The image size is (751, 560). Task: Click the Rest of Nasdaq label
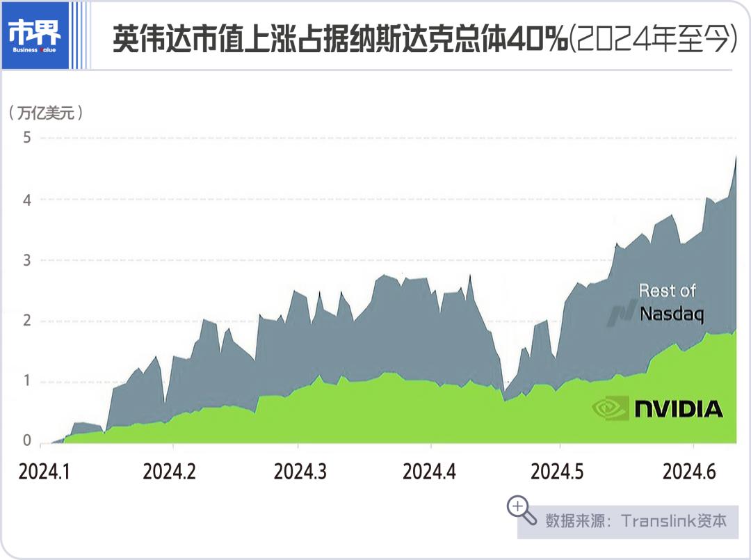[x=670, y=303]
